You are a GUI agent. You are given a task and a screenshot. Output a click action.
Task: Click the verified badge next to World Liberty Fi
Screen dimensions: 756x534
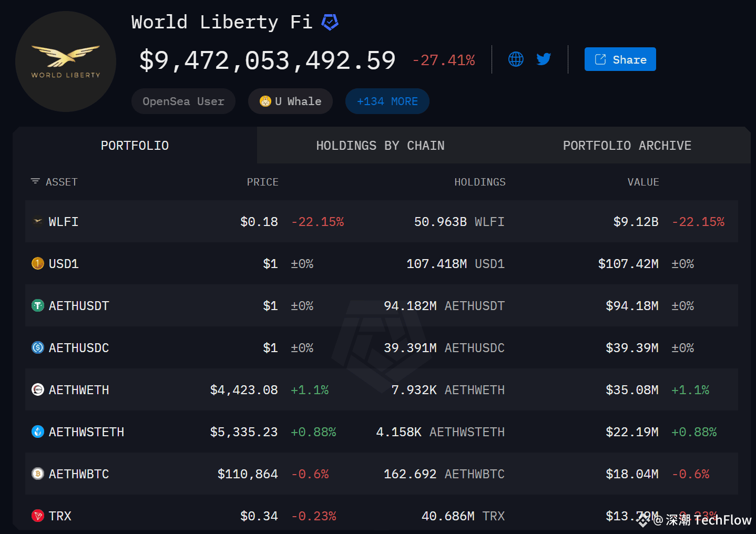pyautogui.click(x=330, y=22)
